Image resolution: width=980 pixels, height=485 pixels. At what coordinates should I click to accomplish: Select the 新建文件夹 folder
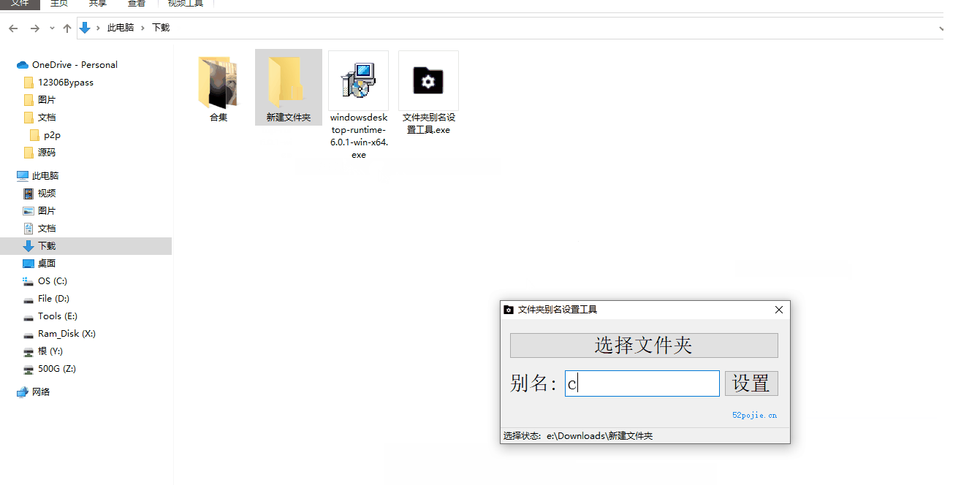[x=288, y=82]
